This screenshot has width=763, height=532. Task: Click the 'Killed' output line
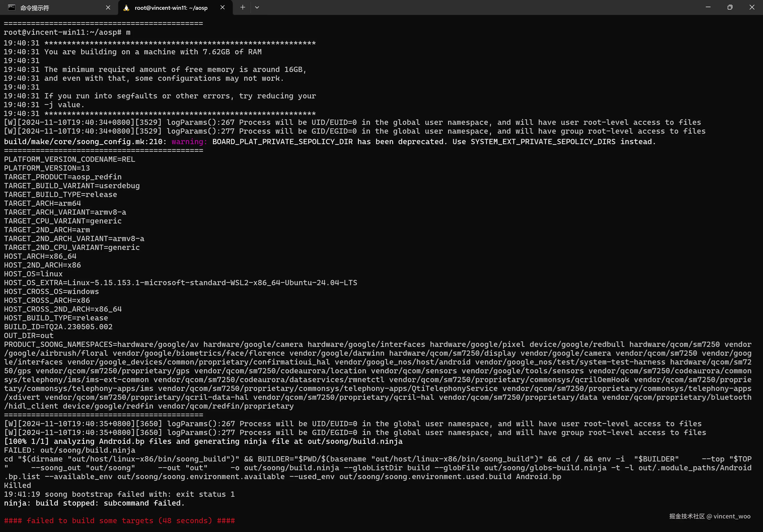tap(17, 486)
